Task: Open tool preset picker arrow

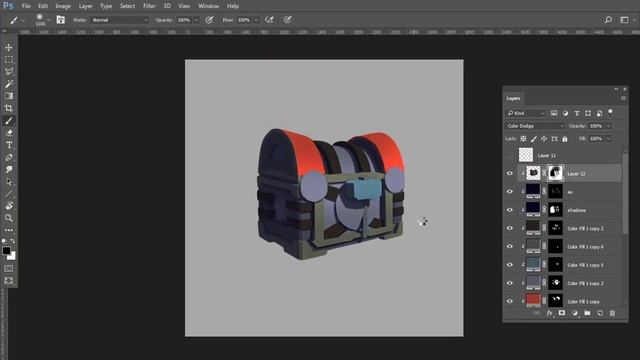Action: [23, 20]
